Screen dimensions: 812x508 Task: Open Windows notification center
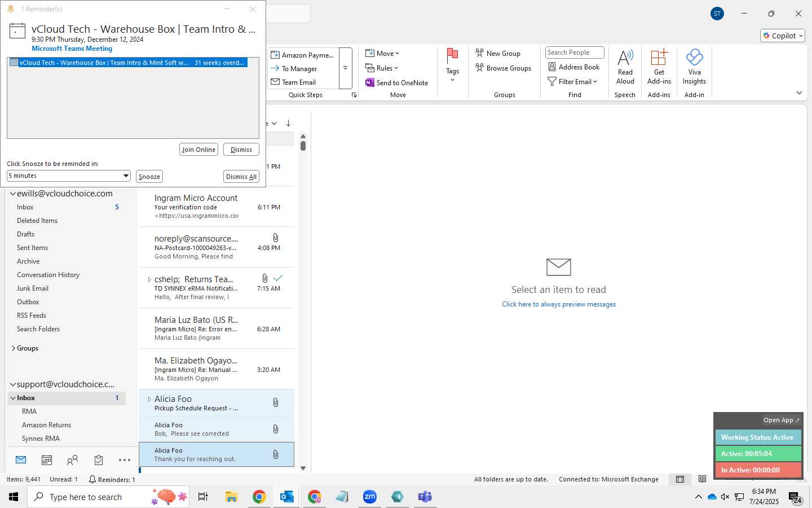(x=795, y=497)
